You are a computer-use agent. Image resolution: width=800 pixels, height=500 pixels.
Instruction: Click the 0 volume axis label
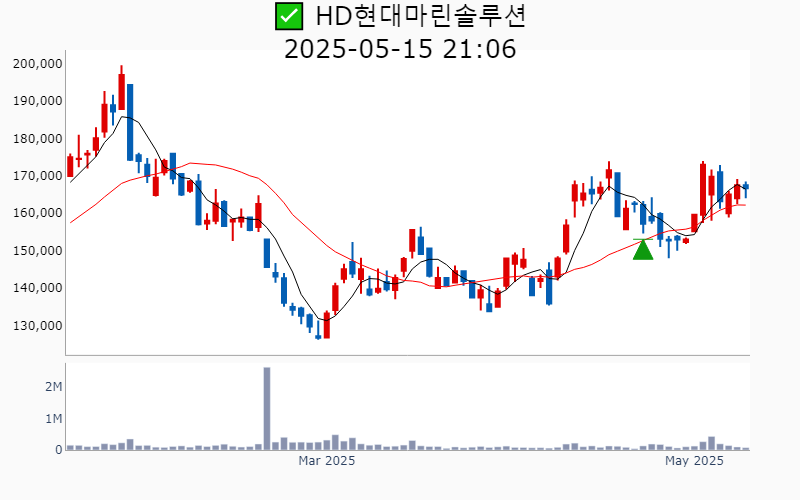(x=59, y=449)
